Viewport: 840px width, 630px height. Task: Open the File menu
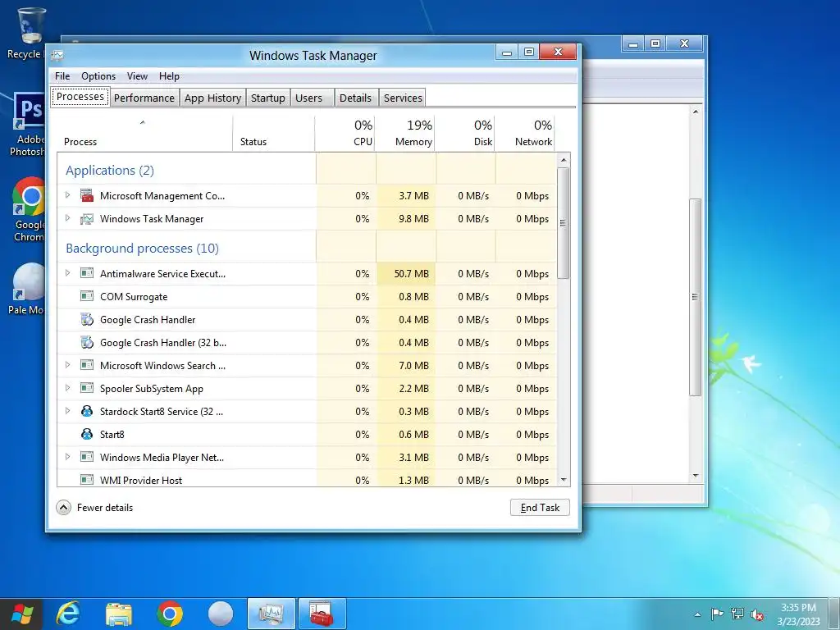[x=62, y=76]
